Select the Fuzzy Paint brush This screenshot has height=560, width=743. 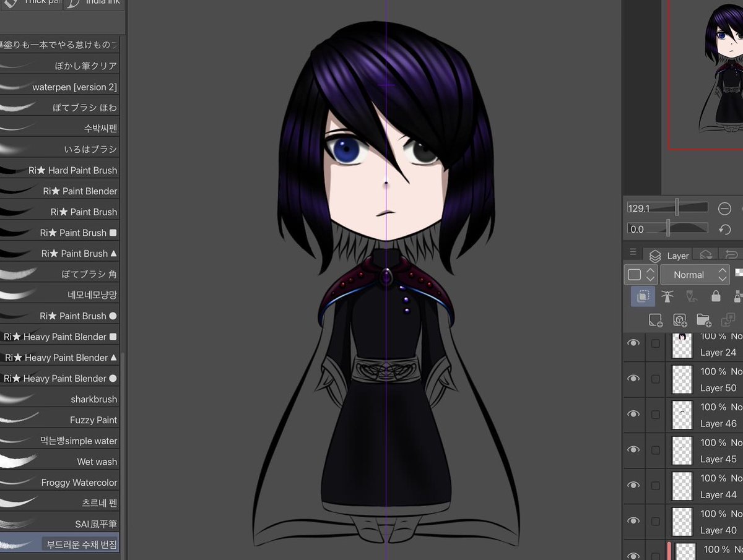59,420
